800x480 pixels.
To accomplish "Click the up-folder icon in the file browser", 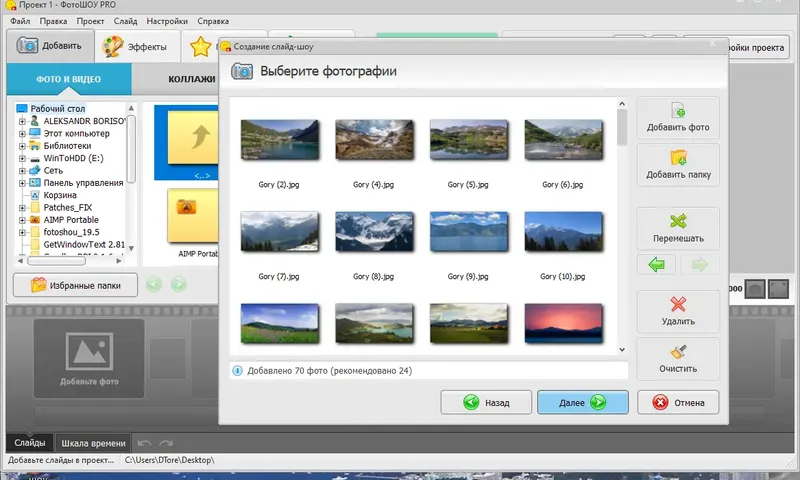I will coord(194,137).
